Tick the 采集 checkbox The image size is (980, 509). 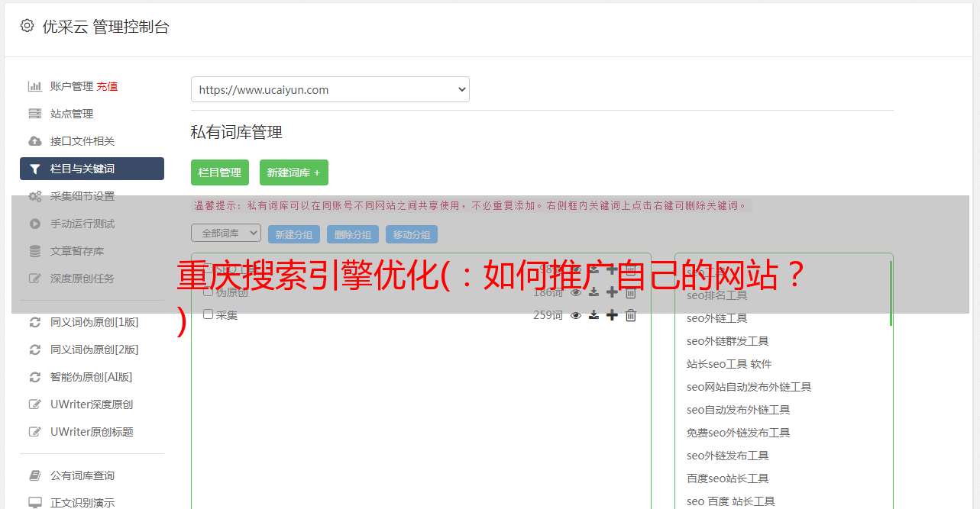coord(208,314)
